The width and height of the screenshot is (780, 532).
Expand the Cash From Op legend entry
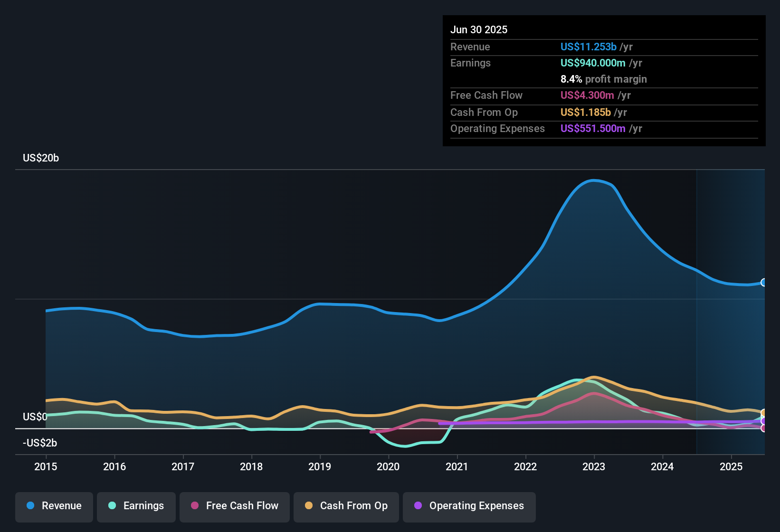pyautogui.click(x=346, y=506)
